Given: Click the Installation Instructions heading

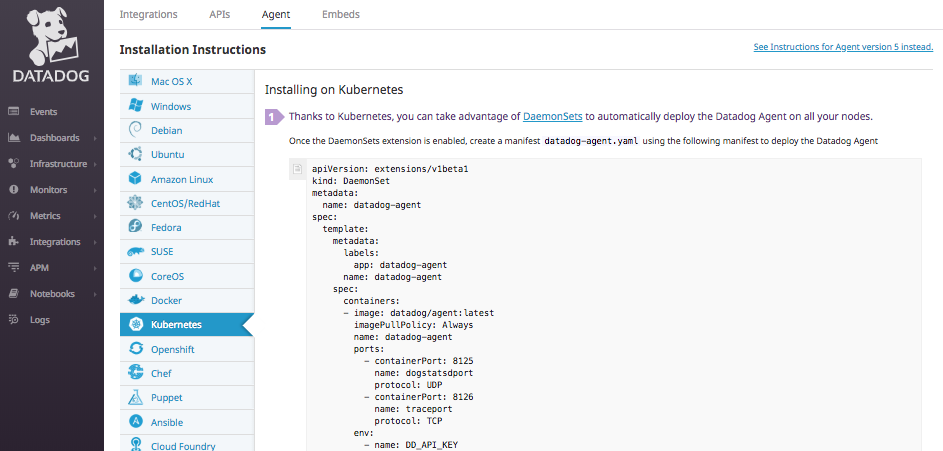Looking at the screenshot, I should (x=192, y=49).
